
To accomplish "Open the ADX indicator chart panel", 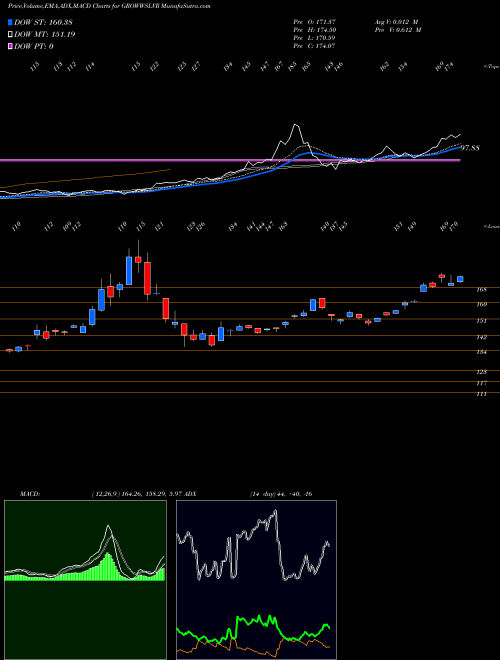I will (x=256, y=580).
